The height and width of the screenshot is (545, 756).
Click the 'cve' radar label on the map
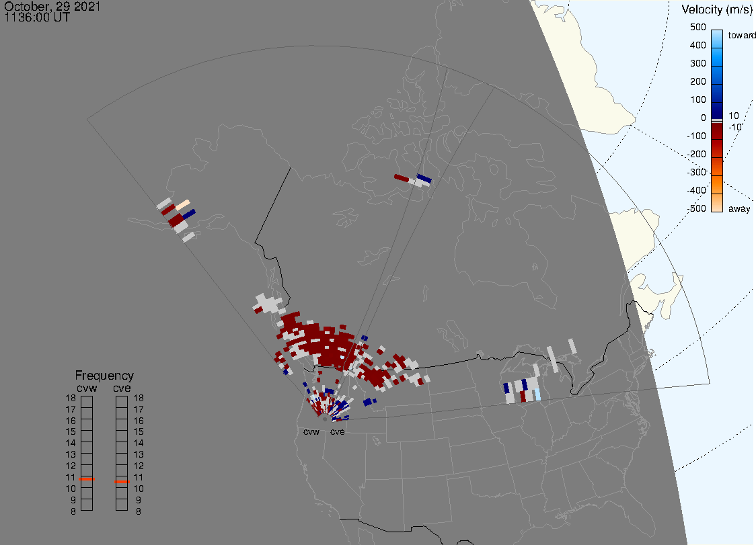(x=338, y=431)
